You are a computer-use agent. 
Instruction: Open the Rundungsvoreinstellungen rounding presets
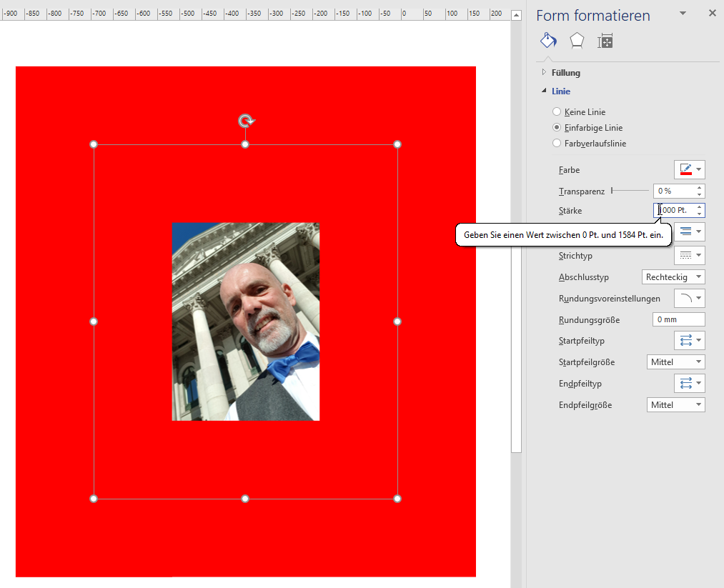[690, 298]
